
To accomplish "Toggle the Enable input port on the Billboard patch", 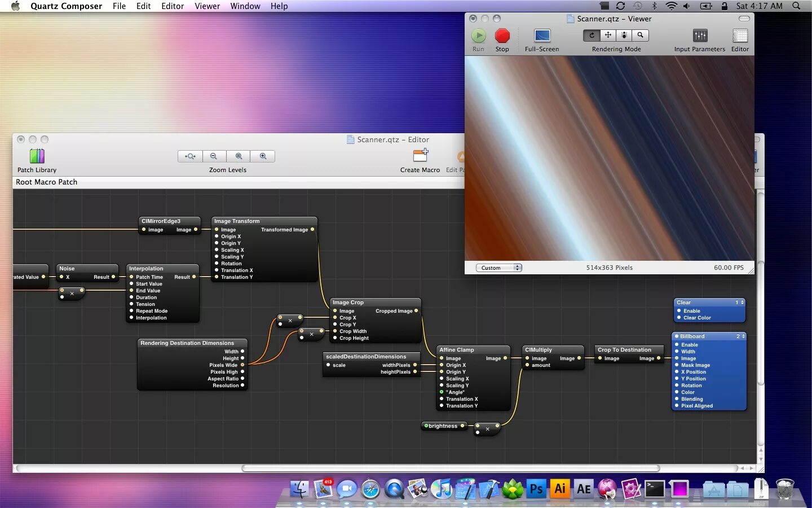I will [x=676, y=345].
